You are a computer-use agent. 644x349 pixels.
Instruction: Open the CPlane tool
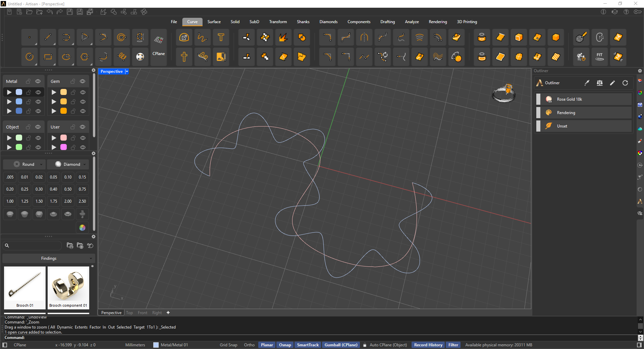(x=159, y=47)
